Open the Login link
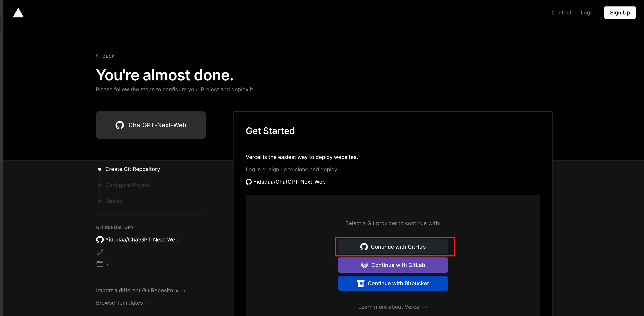The height and width of the screenshot is (316, 644). click(587, 13)
